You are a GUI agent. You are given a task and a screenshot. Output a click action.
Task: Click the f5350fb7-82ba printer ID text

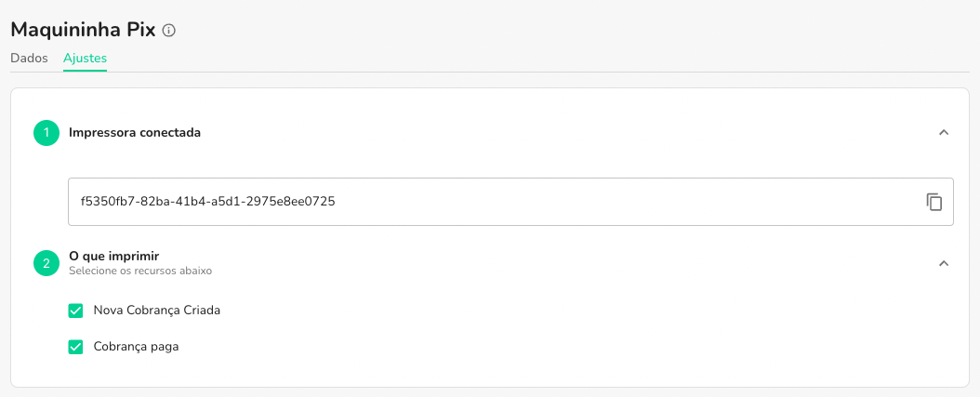click(207, 201)
